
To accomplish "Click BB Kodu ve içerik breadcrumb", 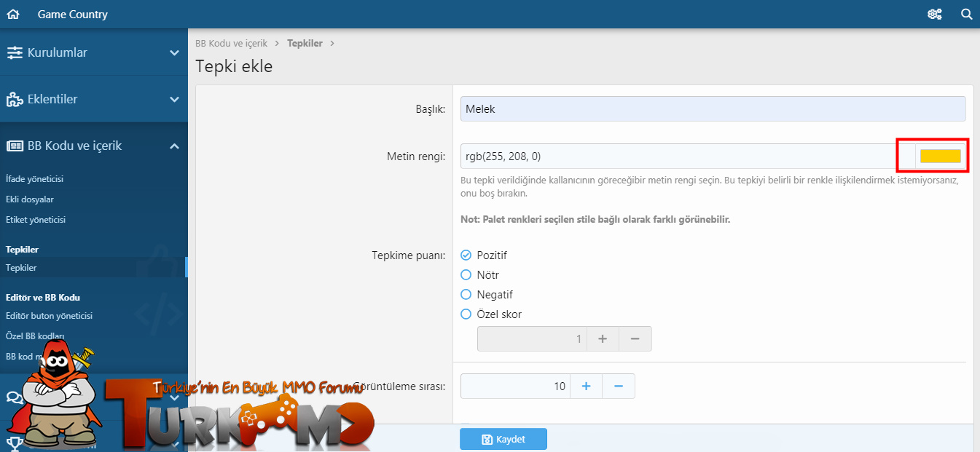I will click(231, 43).
